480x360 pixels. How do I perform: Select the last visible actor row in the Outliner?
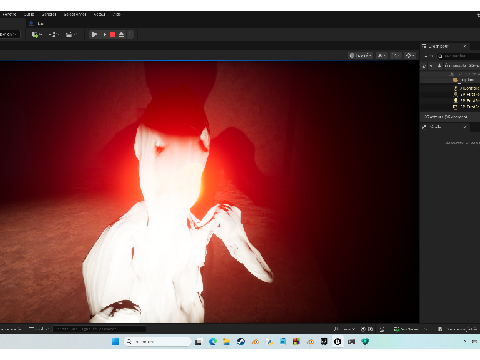[x=450, y=107]
